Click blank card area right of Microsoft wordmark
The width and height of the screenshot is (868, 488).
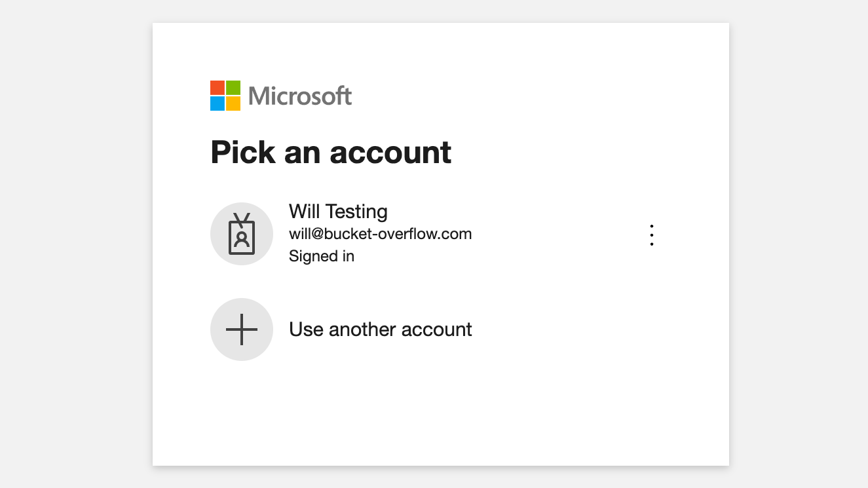click(524, 96)
